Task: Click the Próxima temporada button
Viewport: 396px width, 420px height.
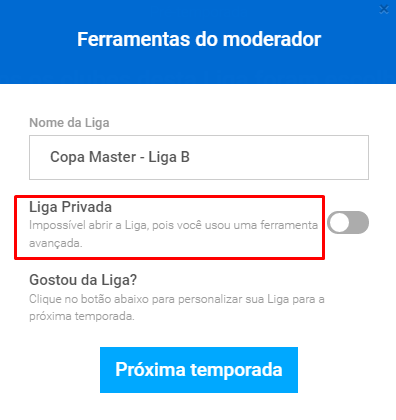Action: [199, 370]
